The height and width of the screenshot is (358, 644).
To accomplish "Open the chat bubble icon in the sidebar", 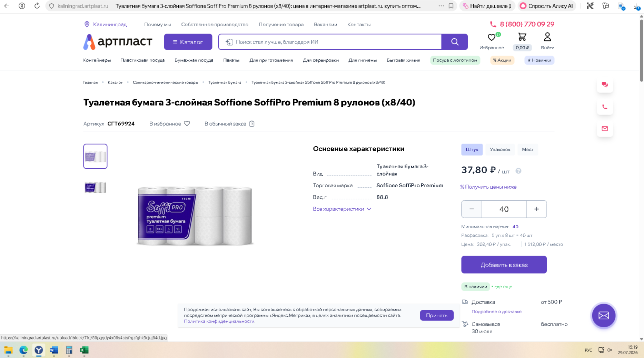I will (605, 85).
